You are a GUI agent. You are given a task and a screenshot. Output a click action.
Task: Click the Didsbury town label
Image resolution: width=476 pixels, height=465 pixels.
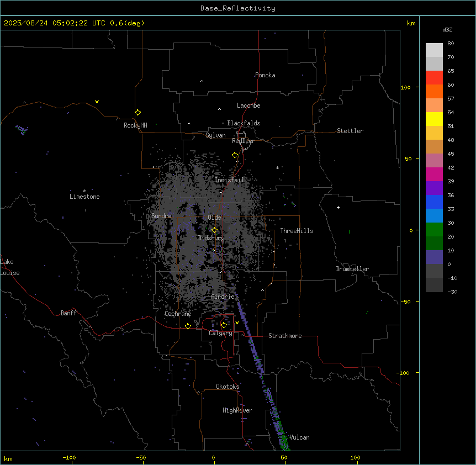tap(211, 238)
